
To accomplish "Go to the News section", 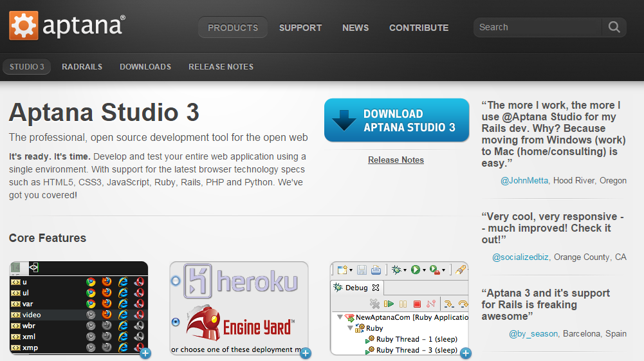I will 355,28.
